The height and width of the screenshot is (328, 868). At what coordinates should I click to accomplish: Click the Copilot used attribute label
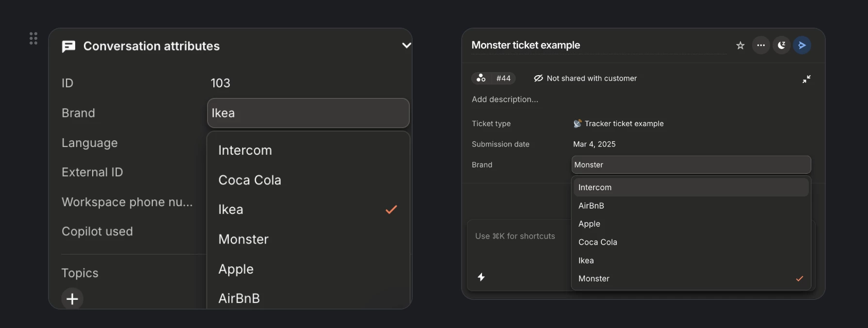[97, 231]
